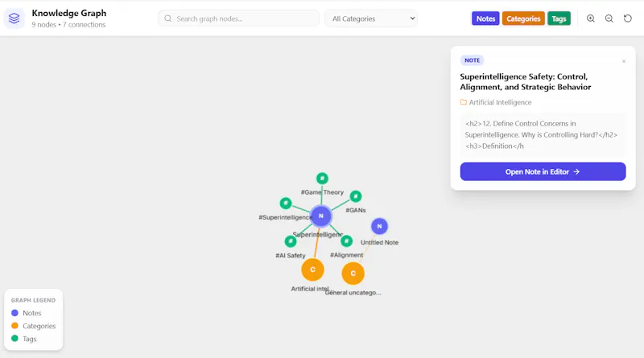This screenshot has width=644, height=358.
Task: Select the #Game Theory tag node
Action: [x=322, y=179]
